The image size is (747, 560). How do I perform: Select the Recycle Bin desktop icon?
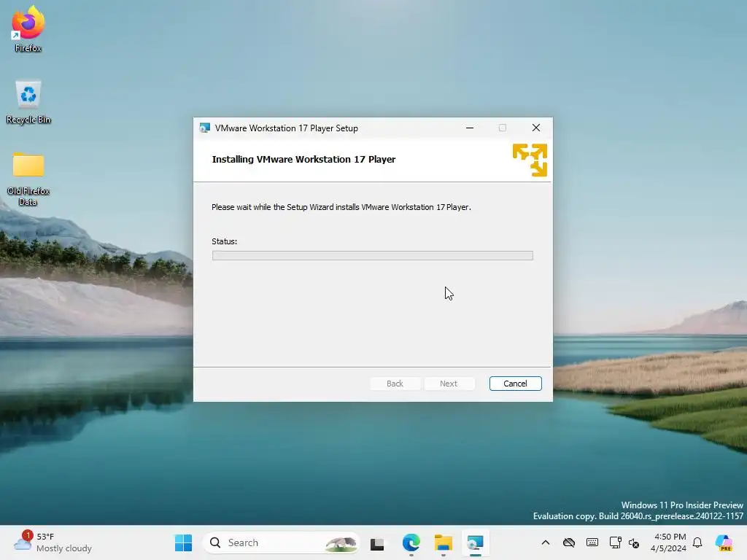click(28, 102)
